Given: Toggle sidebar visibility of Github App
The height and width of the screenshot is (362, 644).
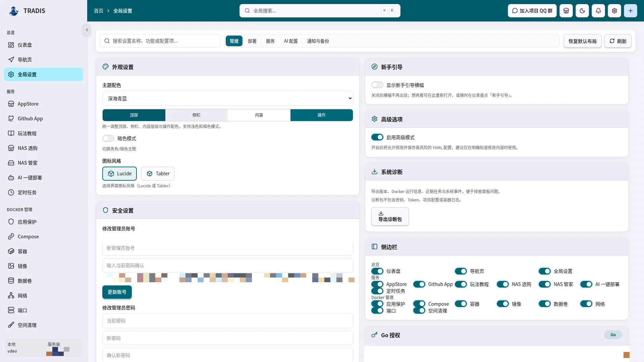Looking at the screenshot, I should 419,284.
